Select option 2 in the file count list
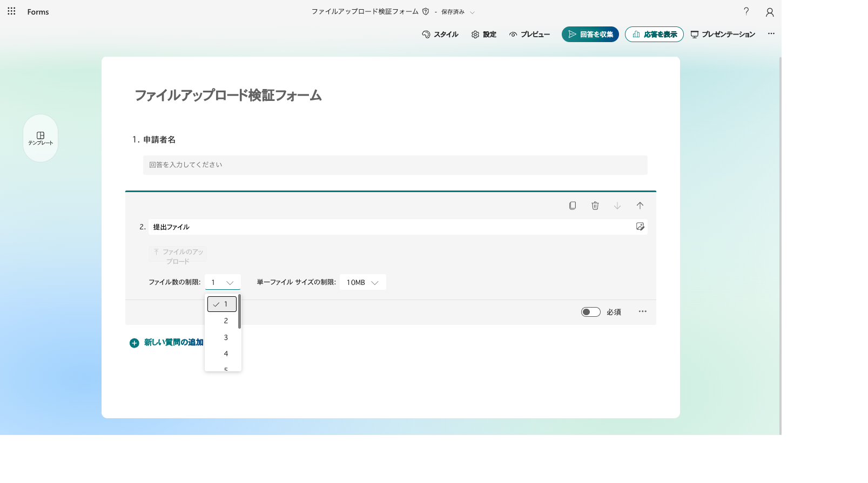868x483 pixels. [x=222, y=321]
